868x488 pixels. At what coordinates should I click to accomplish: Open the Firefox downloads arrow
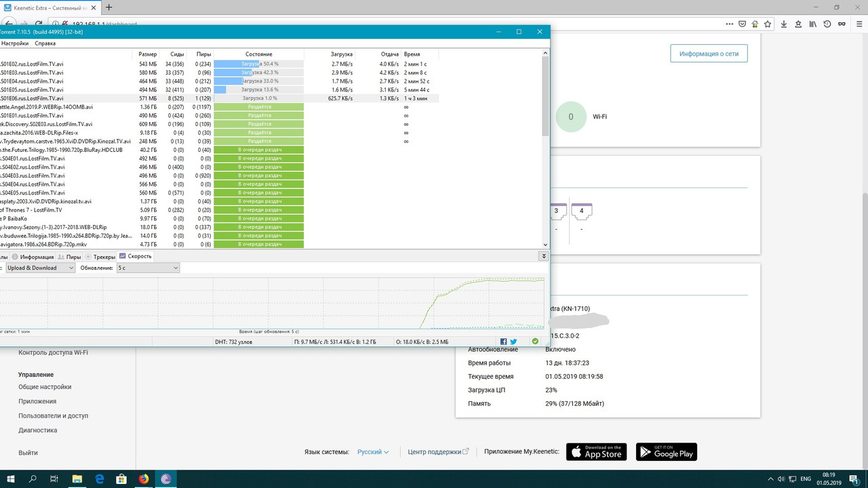[784, 24]
